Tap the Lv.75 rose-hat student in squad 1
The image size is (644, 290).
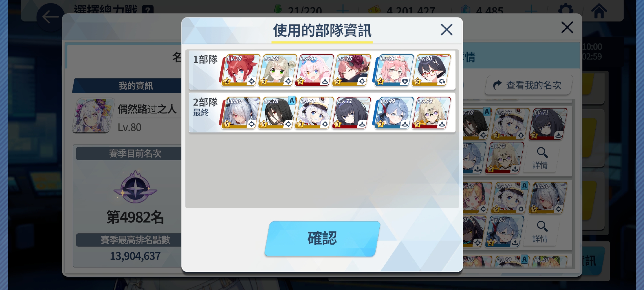tap(352, 70)
